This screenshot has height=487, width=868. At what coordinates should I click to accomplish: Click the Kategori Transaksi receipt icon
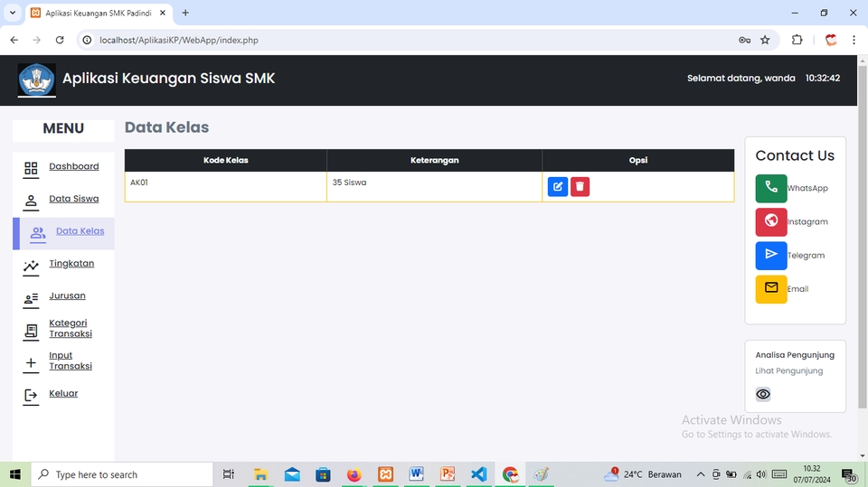click(31, 331)
